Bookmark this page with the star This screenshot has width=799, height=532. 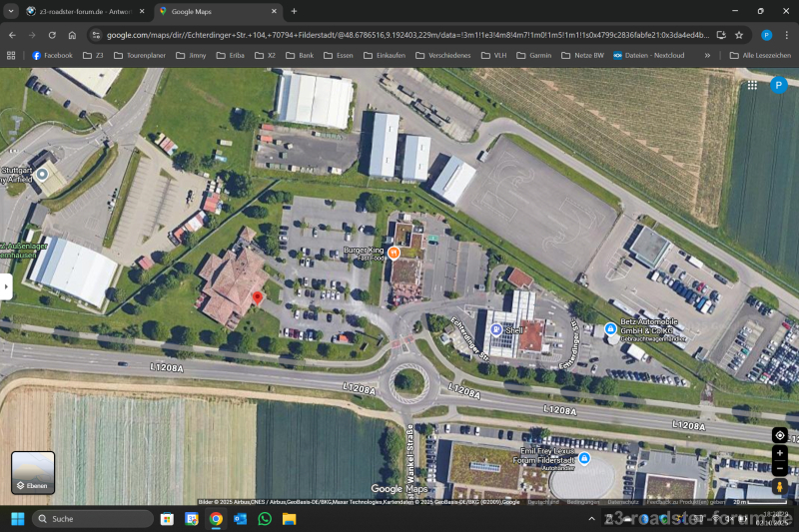(739, 34)
